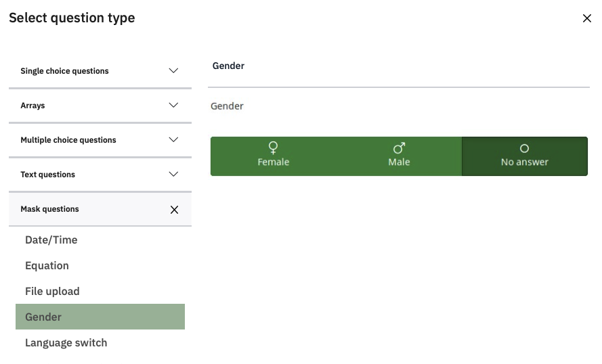Choose File upload question type
Viewport: 602px width, 364px height.
tap(52, 291)
